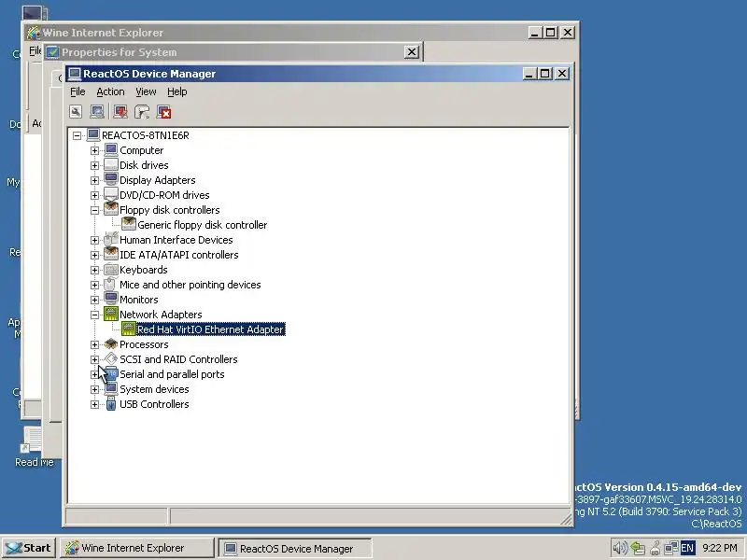Screen dimensions: 747x560
Task: Expand the Processors node
Action: [94, 344]
